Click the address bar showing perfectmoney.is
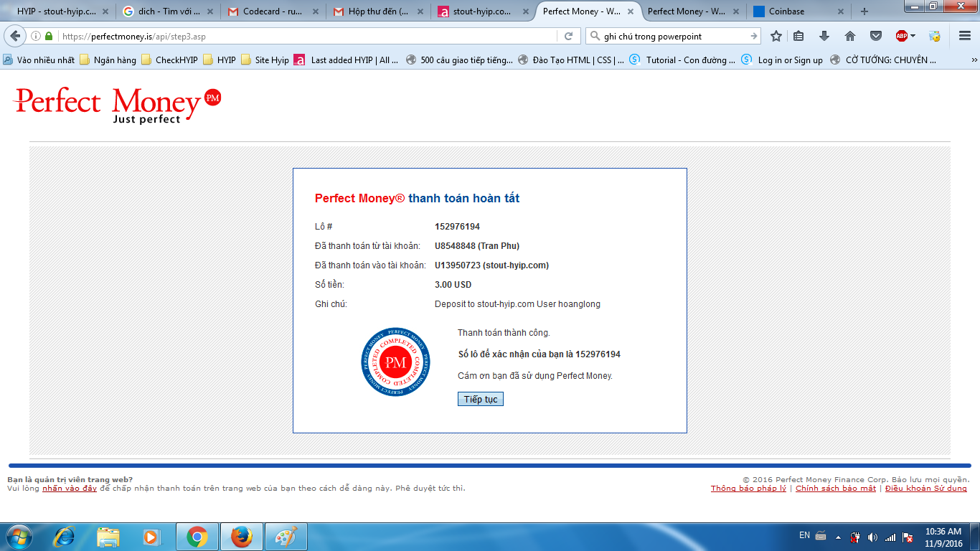This screenshot has height=551, width=980. point(307,36)
